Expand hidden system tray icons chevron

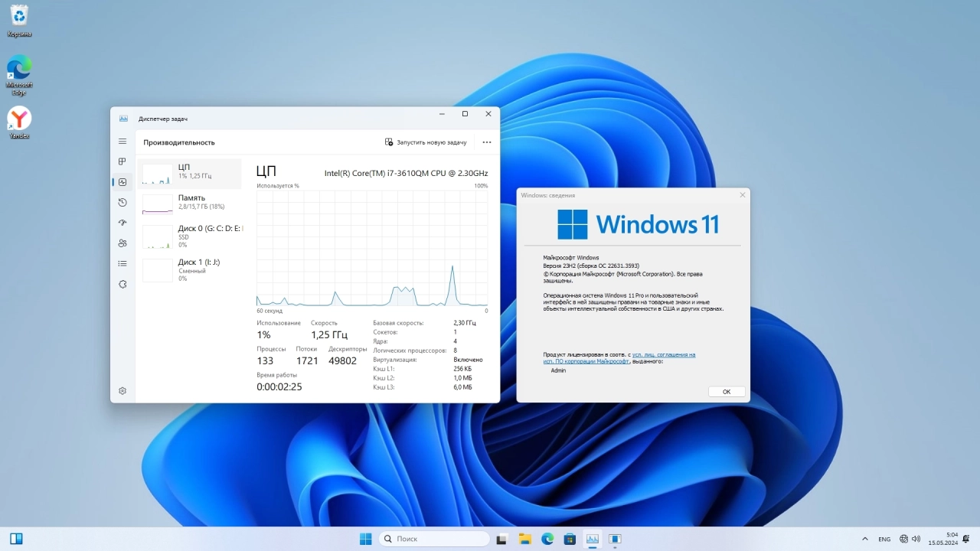click(x=865, y=539)
